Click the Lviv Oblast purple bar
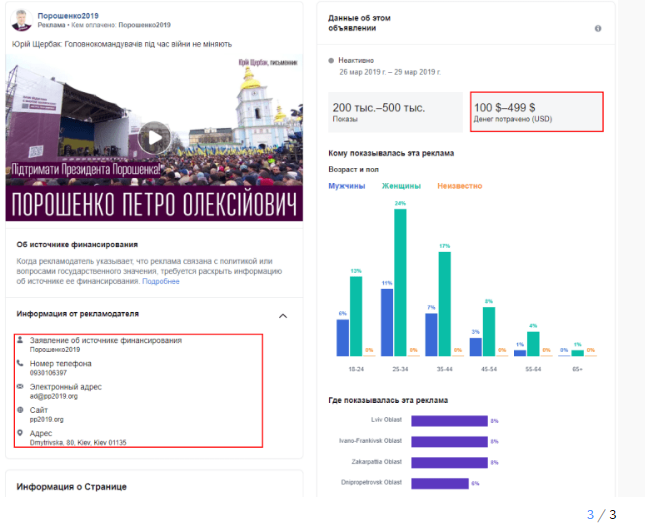Image resolution: width=645 pixels, height=524 pixels. point(448,420)
